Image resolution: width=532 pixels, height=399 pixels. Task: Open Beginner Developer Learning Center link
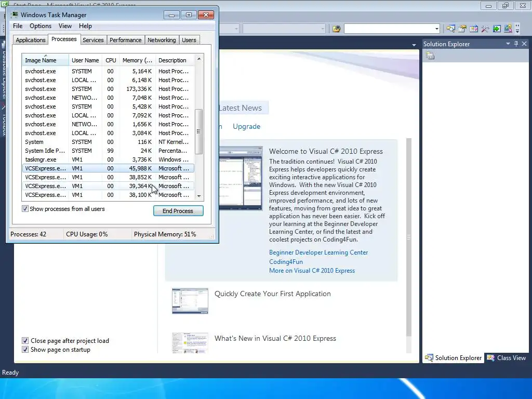click(x=318, y=252)
